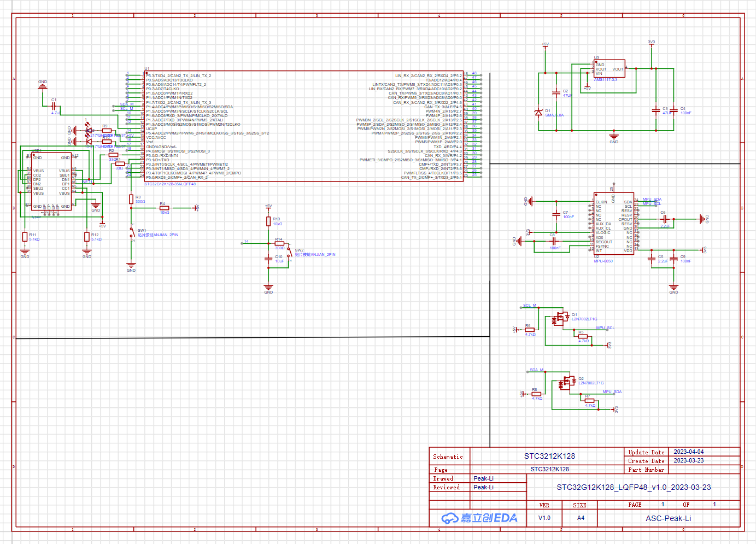756x544 pixels.
Task: Select resistor R5 symbol
Action: (583, 336)
